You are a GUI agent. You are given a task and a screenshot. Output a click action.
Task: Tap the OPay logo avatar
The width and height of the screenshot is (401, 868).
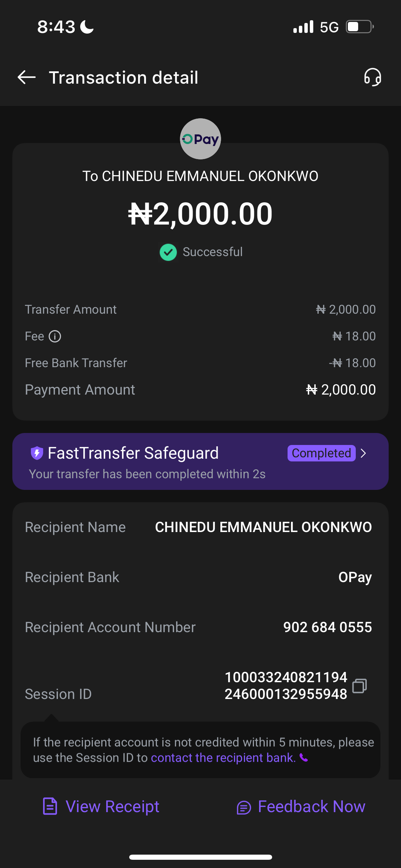(200, 139)
